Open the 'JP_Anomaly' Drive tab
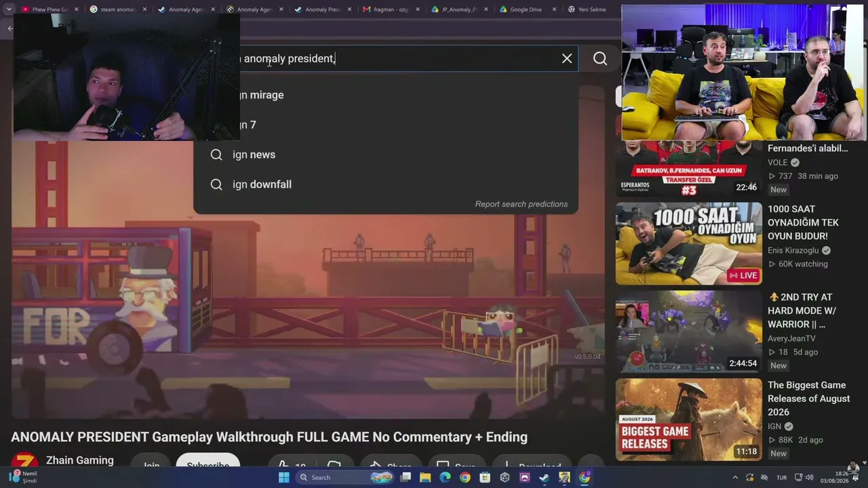The width and height of the screenshot is (868, 488). pyautogui.click(x=459, y=9)
